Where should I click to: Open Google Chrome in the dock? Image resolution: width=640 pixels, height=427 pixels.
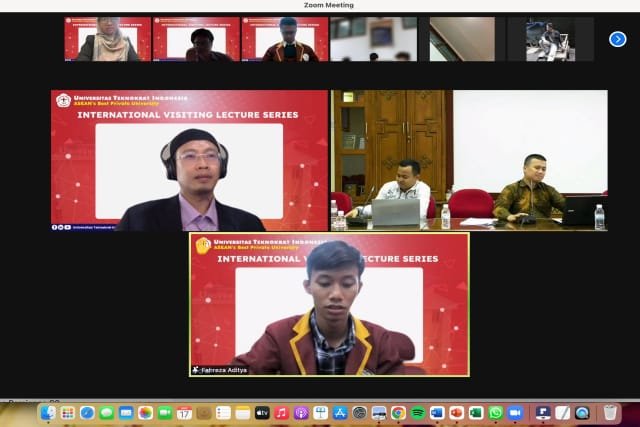coord(398,413)
